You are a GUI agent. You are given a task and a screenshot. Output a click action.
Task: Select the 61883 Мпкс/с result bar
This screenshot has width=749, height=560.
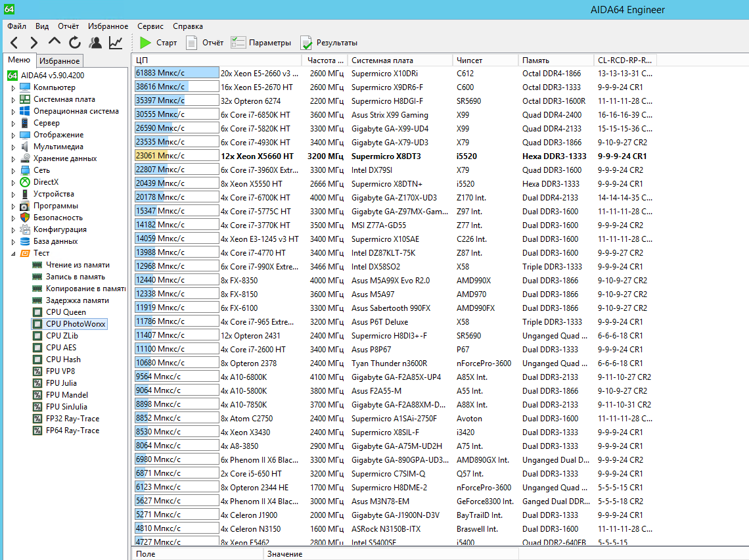(x=177, y=73)
